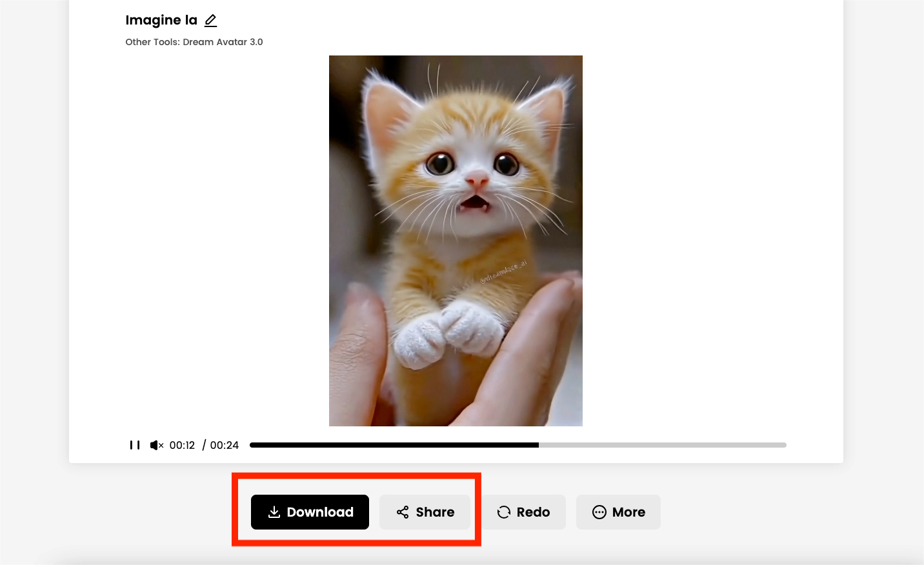Seek to the unplayed gray progress section

pyautogui.click(x=661, y=445)
